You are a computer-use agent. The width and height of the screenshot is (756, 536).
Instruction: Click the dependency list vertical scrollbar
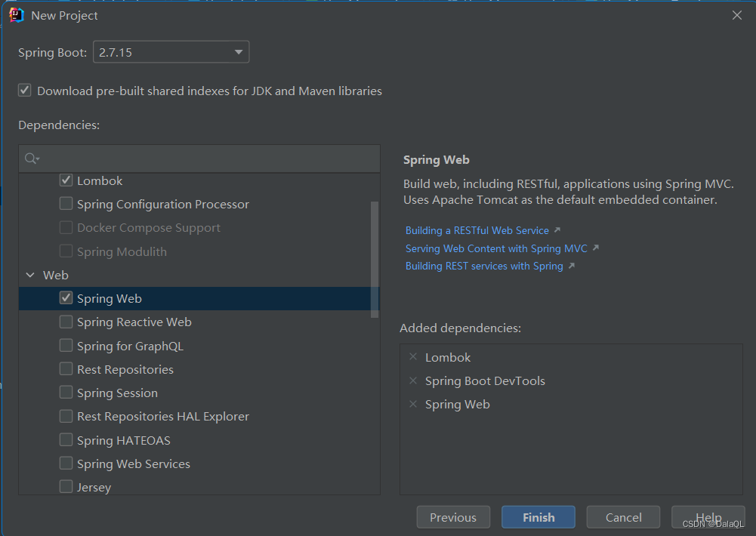tap(375, 257)
